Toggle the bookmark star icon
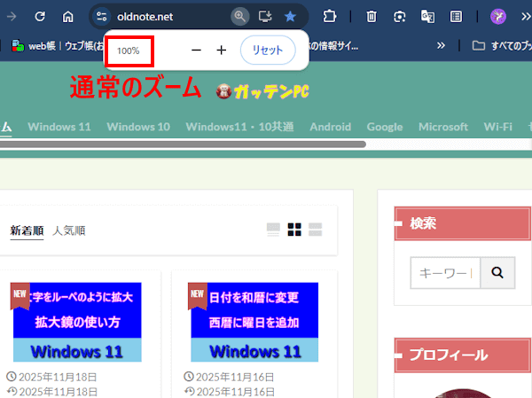The image size is (532, 398). [x=290, y=16]
